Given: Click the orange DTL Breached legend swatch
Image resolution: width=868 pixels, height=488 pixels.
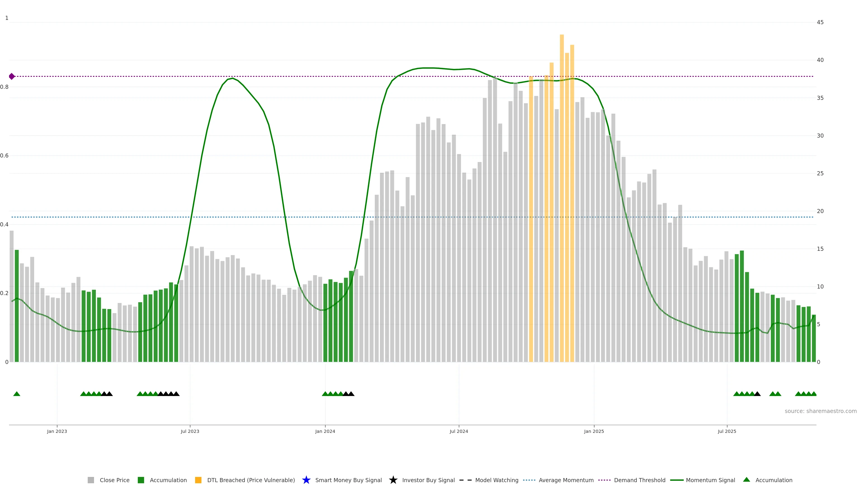Looking at the screenshot, I should [x=198, y=480].
